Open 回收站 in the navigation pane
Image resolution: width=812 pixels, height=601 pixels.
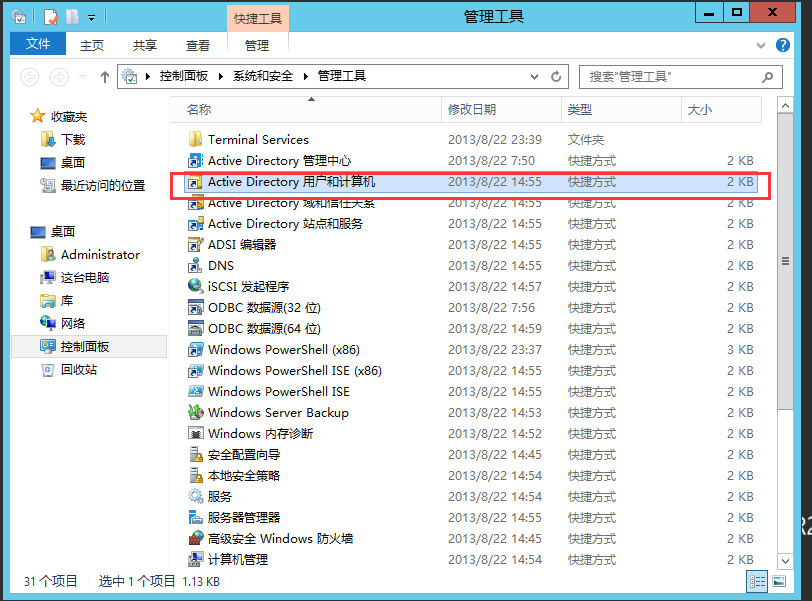point(68,370)
